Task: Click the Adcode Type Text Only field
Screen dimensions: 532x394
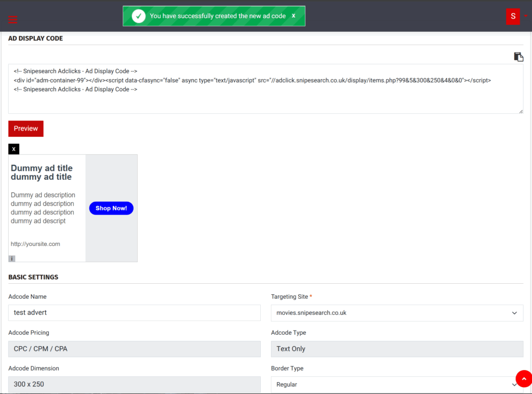Action: [x=397, y=349]
